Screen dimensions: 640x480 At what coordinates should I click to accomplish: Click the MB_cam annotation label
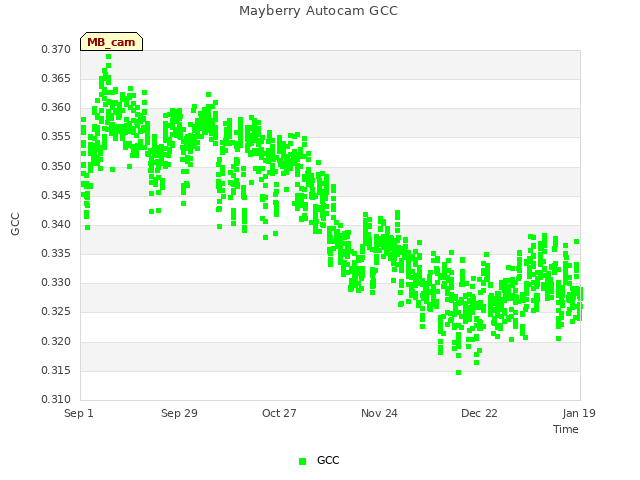pos(111,42)
